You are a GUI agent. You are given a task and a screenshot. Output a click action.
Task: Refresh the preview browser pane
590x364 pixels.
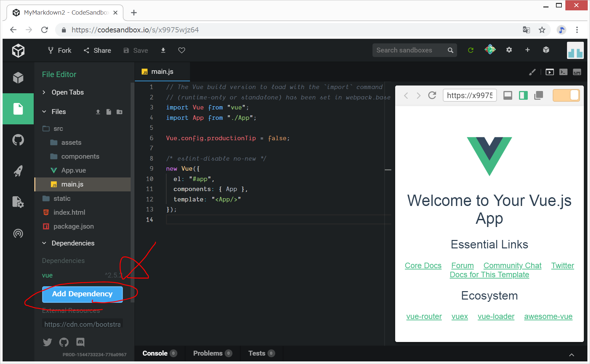coord(432,95)
